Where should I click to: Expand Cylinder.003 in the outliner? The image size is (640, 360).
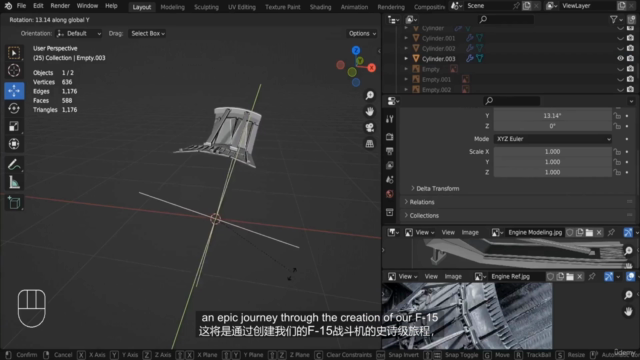coord(406,58)
